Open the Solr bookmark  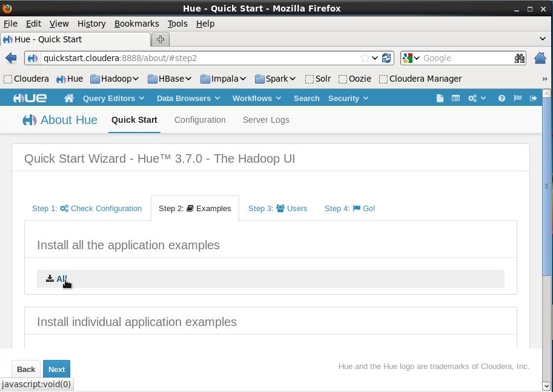pos(318,79)
